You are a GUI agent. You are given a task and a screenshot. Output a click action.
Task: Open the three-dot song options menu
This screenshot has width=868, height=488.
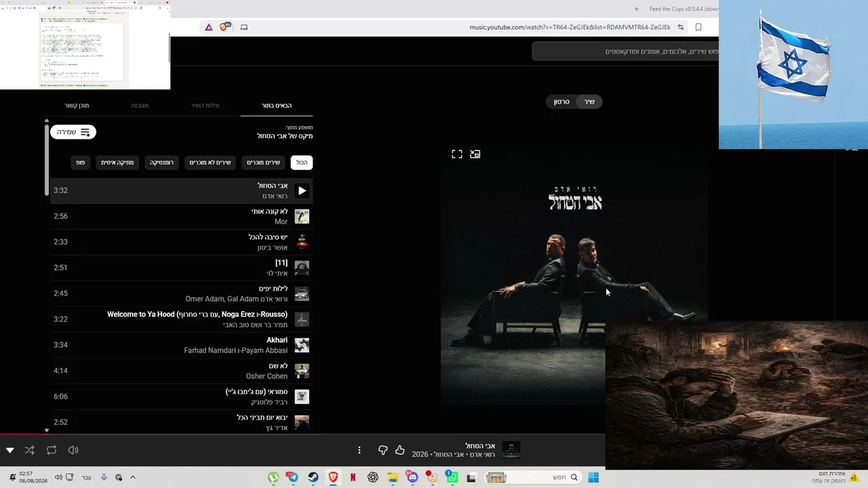coord(359,450)
